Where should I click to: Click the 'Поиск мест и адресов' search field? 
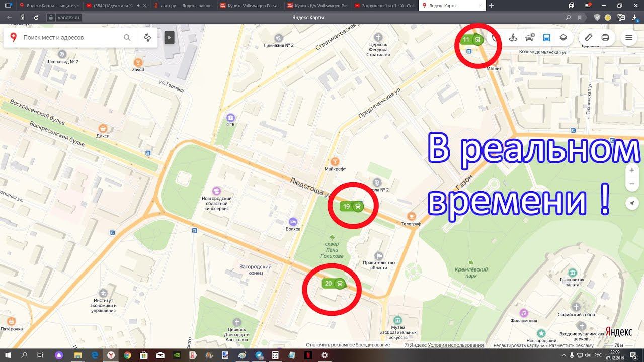(x=70, y=37)
